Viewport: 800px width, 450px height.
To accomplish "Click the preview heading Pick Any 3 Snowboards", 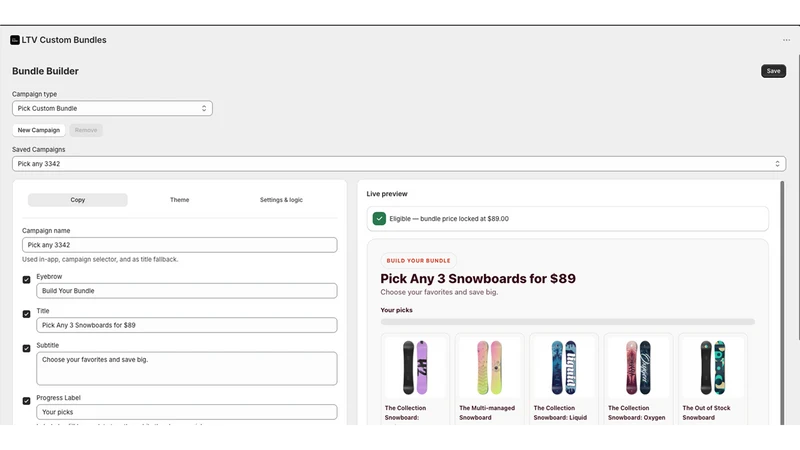I will click(478, 279).
